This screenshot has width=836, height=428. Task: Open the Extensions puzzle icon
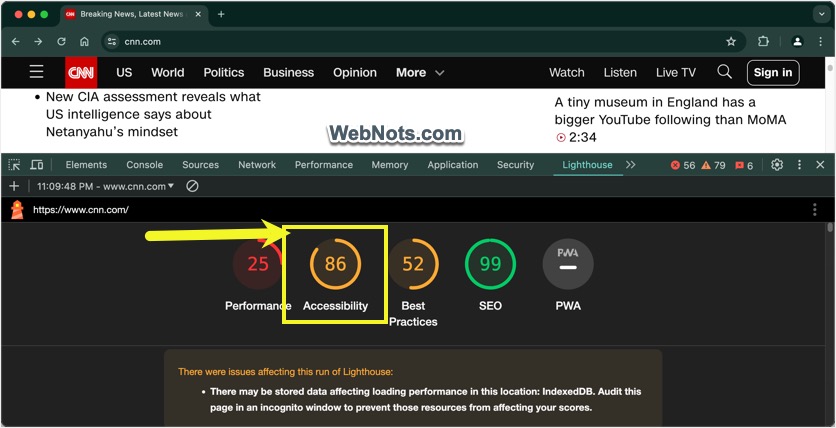click(763, 42)
